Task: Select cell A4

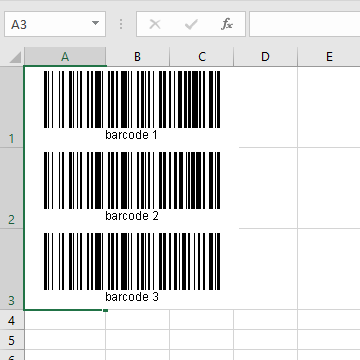Action: [65, 320]
